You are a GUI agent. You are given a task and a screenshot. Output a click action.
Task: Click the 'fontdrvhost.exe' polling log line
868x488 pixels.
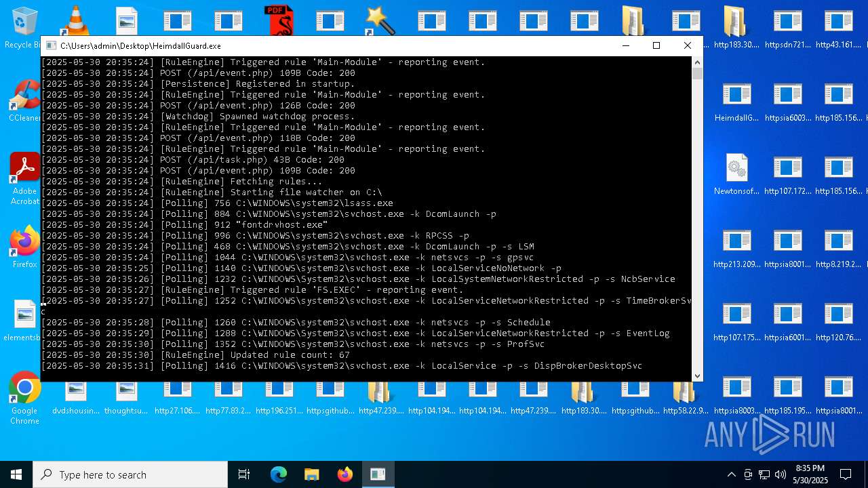184,224
